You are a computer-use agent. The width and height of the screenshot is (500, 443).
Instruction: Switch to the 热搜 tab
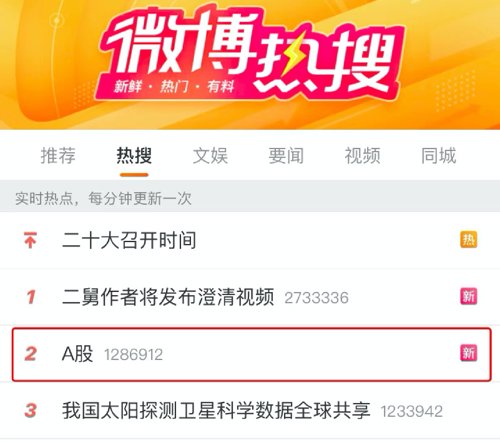[x=134, y=155]
